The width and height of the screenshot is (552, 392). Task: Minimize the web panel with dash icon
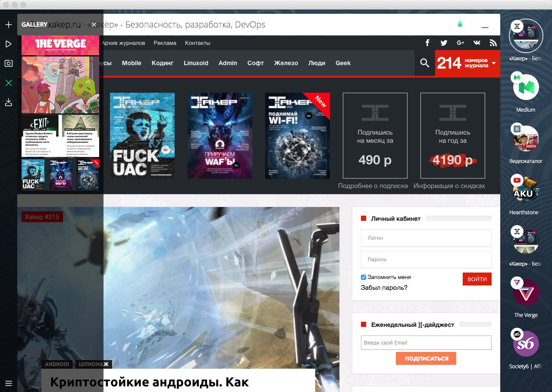pos(485,27)
